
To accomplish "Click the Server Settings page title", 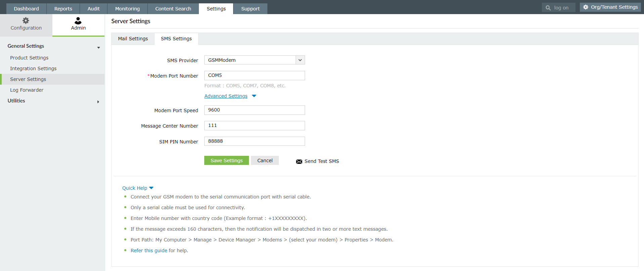I will click(x=131, y=21).
